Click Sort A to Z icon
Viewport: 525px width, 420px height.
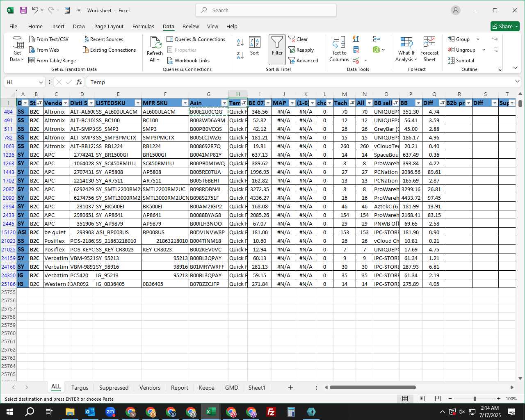click(240, 42)
